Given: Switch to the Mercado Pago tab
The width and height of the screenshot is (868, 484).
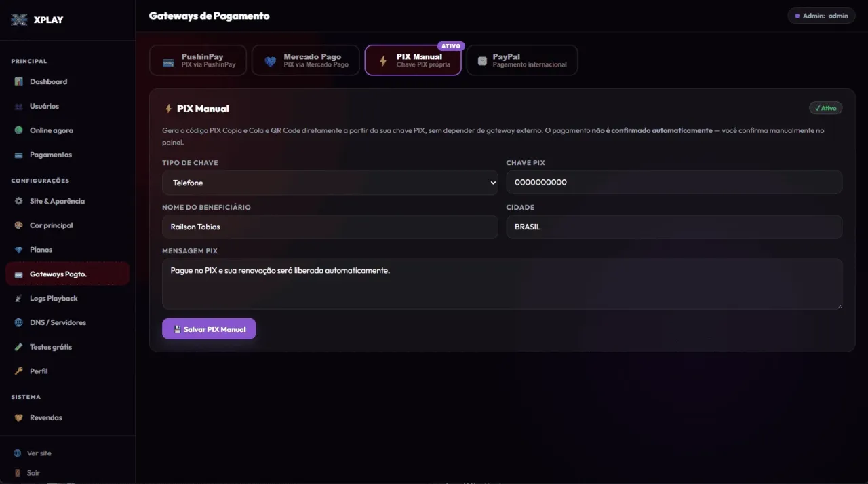Looking at the screenshot, I should [305, 60].
